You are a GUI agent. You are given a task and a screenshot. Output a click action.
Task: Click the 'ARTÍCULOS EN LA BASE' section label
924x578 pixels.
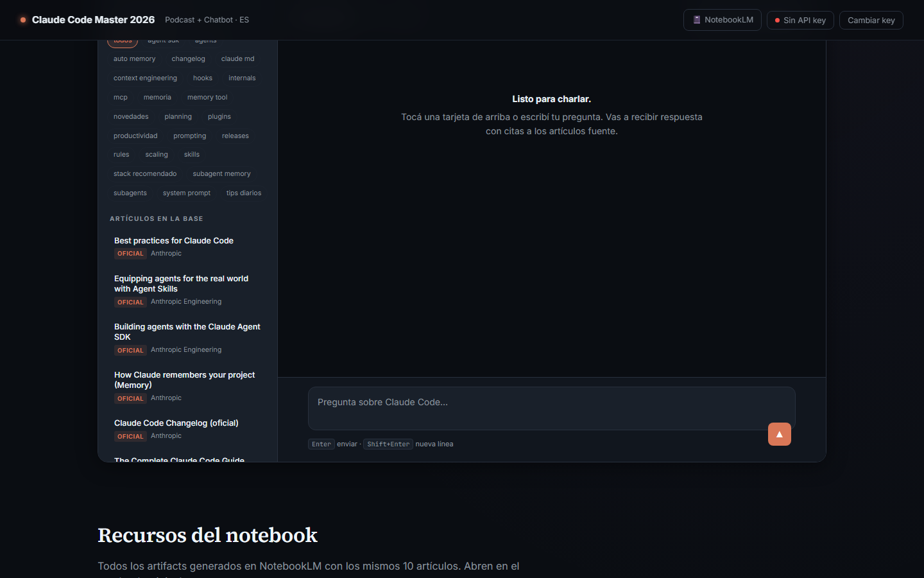[x=157, y=219]
